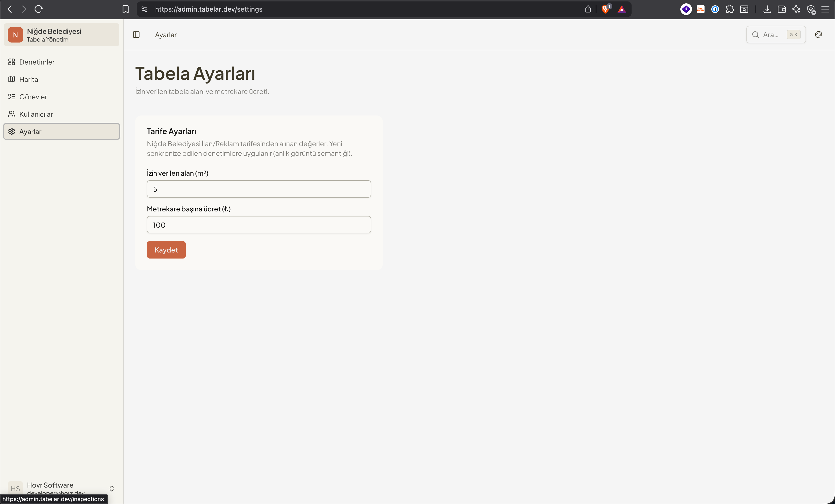Open the VPN icon in toolbar
Screen dimensions: 835x504
811,9
